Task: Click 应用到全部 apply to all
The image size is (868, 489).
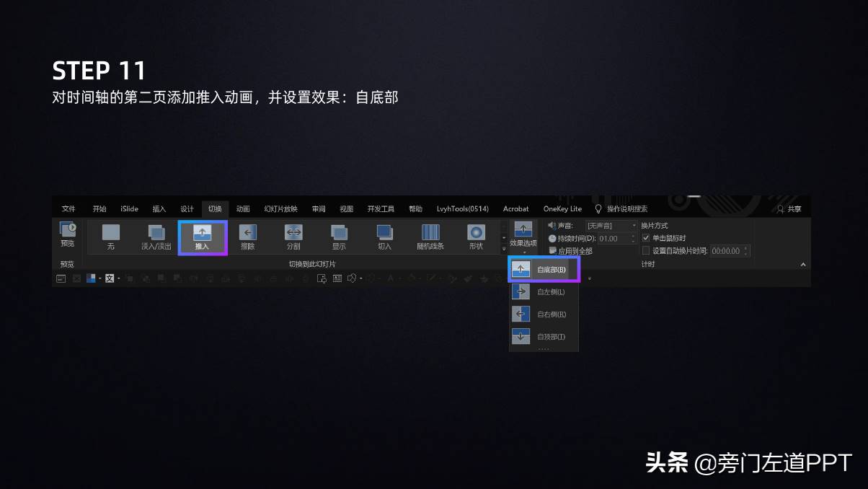Action: point(570,251)
